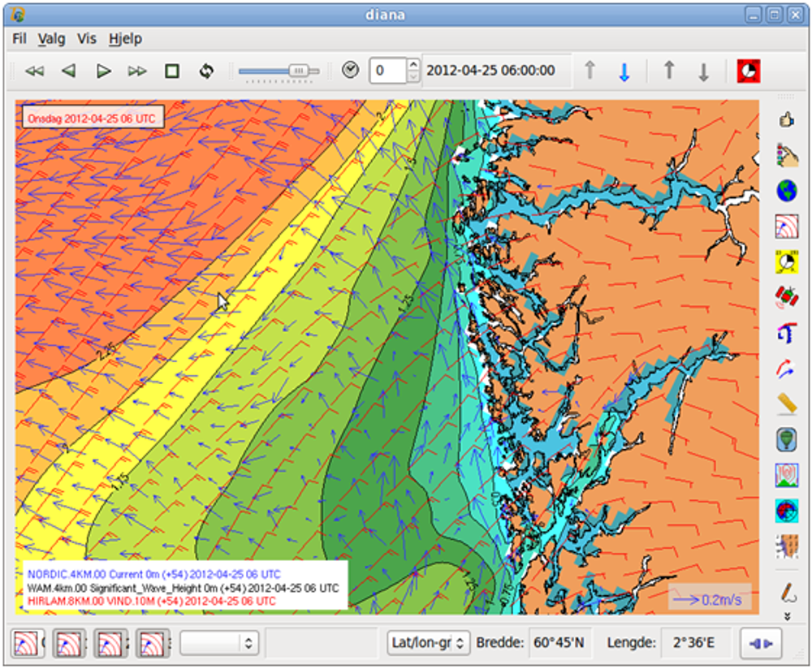812x669 pixels.
Task: Select the yellow ruler measurement tool
Action: [x=786, y=403]
